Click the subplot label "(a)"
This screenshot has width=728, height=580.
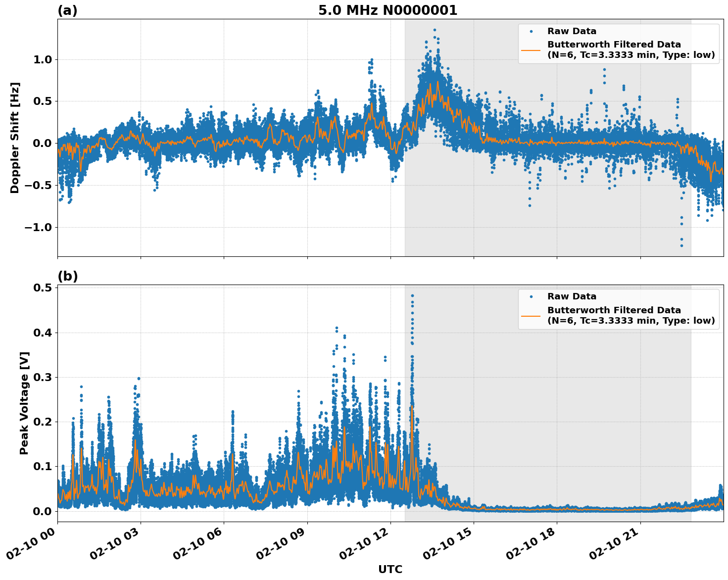point(68,10)
